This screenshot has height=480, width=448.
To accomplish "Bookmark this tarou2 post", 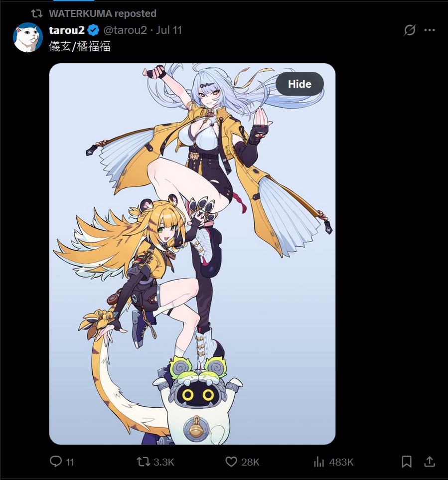I will tap(406, 462).
